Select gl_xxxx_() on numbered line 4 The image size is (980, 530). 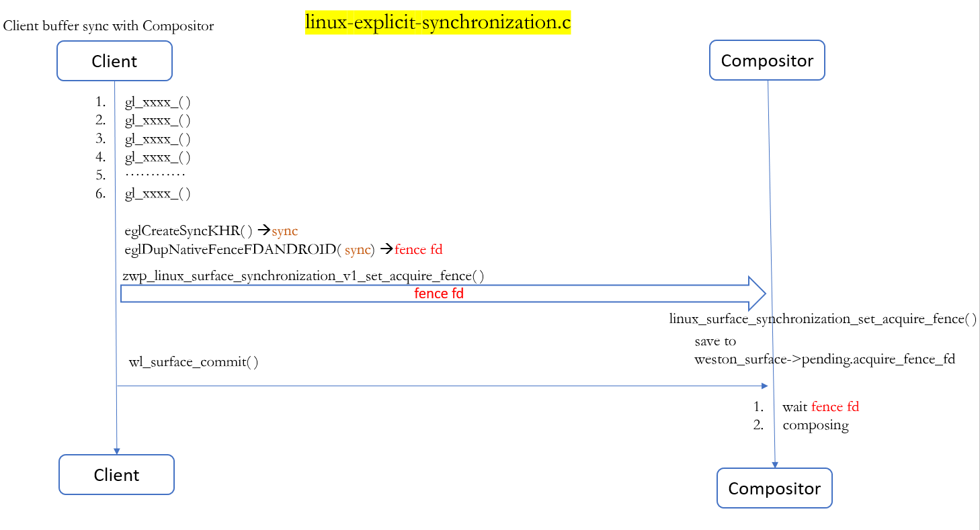coord(158,157)
